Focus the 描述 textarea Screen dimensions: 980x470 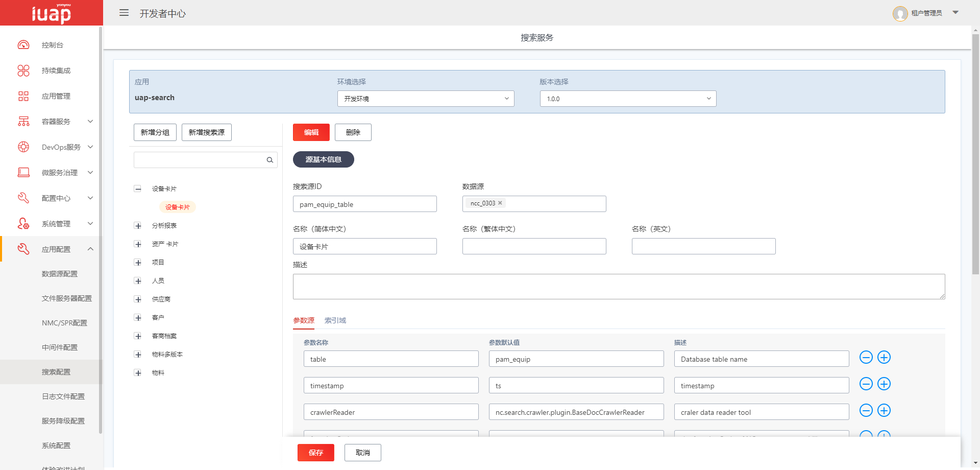[x=619, y=287]
